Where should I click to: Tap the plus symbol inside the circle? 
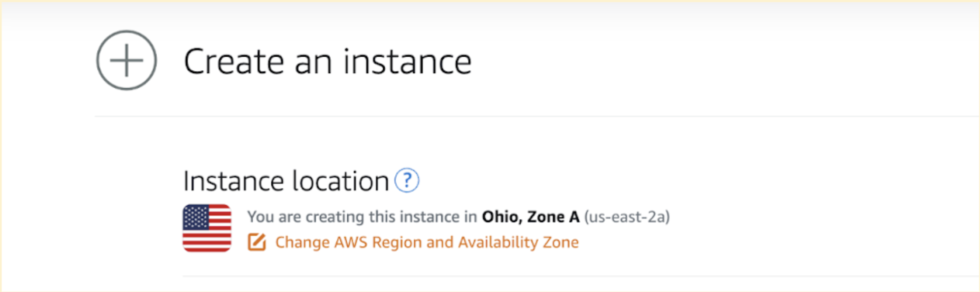point(126,60)
